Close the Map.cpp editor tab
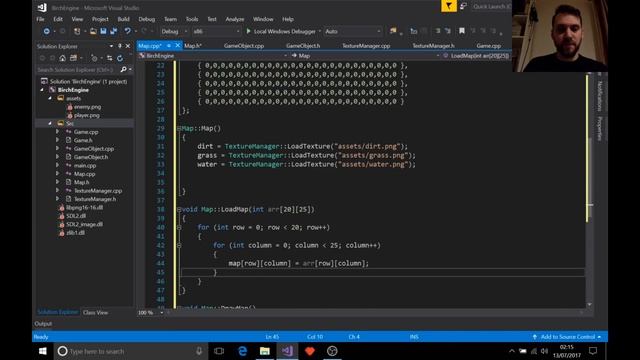The height and width of the screenshot is (360, 640). point(178,45)
